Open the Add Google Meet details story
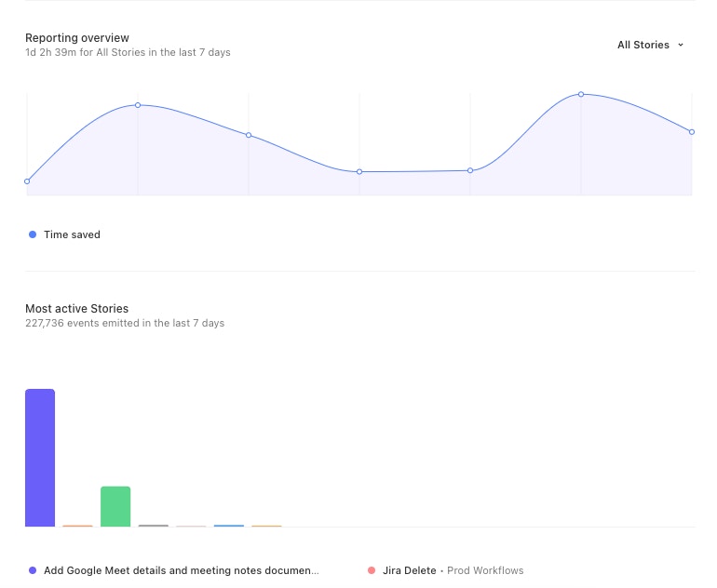Viewport: 717px width, 588px height. [181, 570]
